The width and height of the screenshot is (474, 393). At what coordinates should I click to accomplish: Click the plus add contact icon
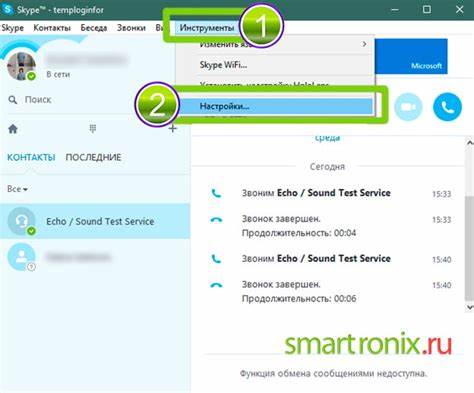173,128
